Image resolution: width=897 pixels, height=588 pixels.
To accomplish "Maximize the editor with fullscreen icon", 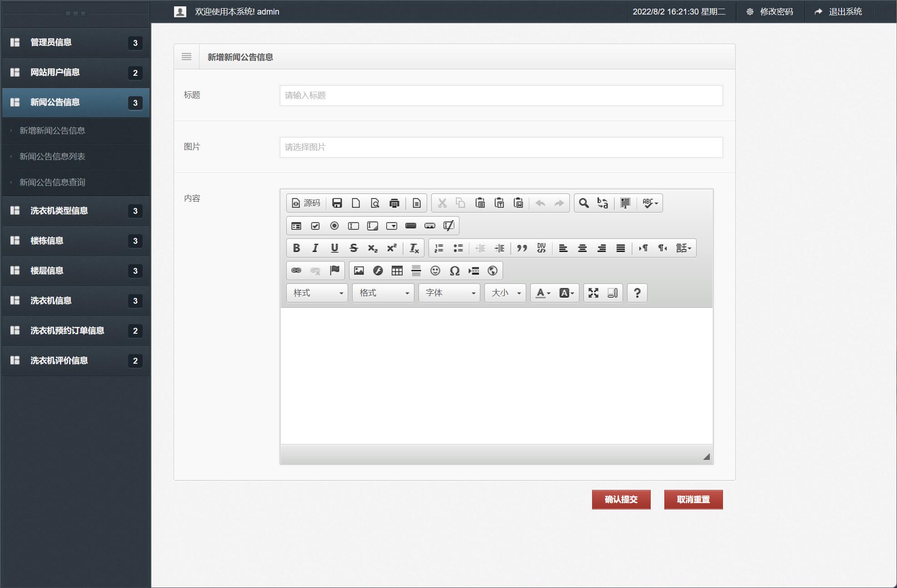I will tap(593, 293).
